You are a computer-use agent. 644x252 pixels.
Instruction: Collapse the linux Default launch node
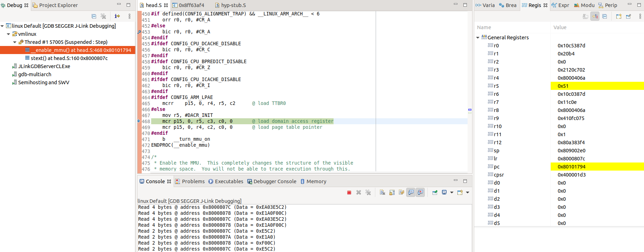[x=2, y=26]
